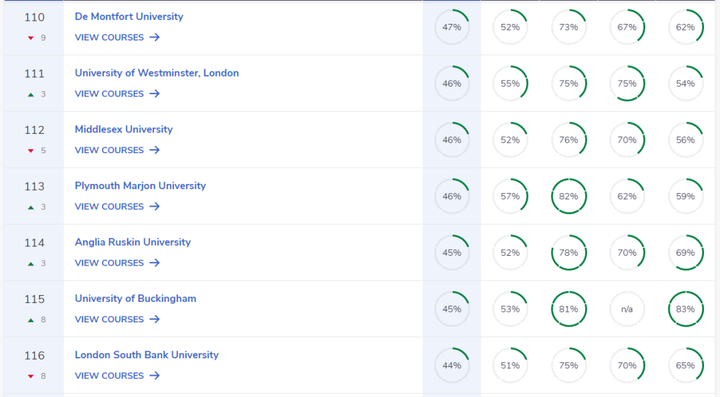This screenshot has height=397, width=720.
Task: Click the 83% circle for Buckingham
Action: [686, 309]
